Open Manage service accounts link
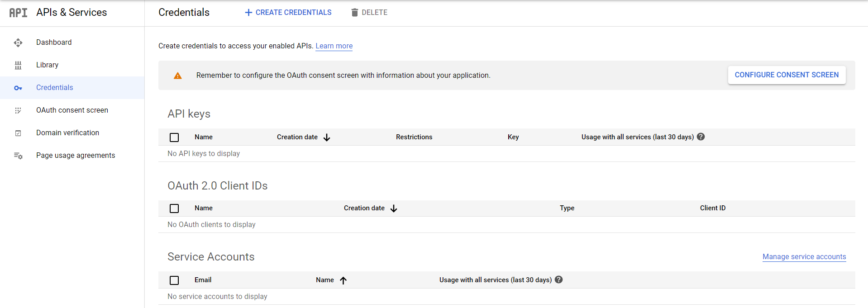 (x=804, y=257)
